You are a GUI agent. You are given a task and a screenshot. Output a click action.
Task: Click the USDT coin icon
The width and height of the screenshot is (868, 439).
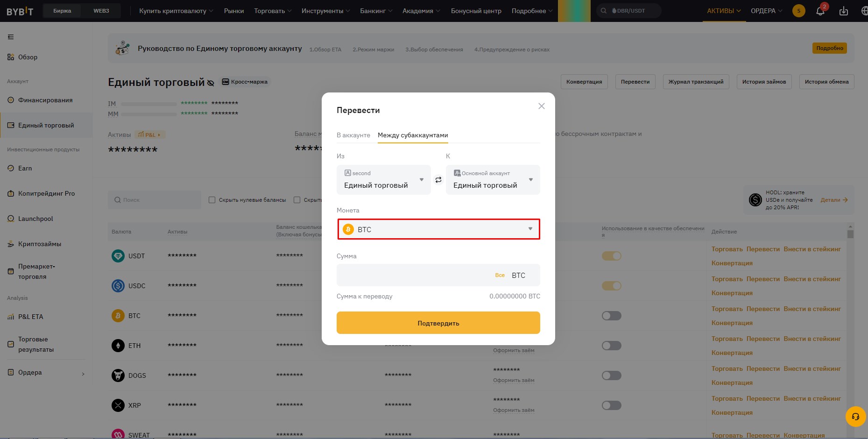tap(118, 256)
